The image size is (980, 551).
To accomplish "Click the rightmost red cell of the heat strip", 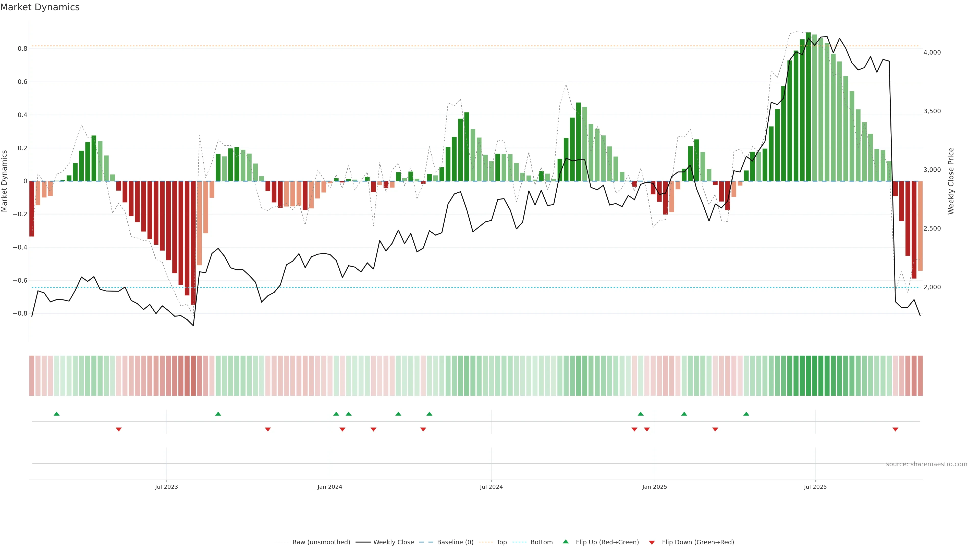I will click(920, 375).
